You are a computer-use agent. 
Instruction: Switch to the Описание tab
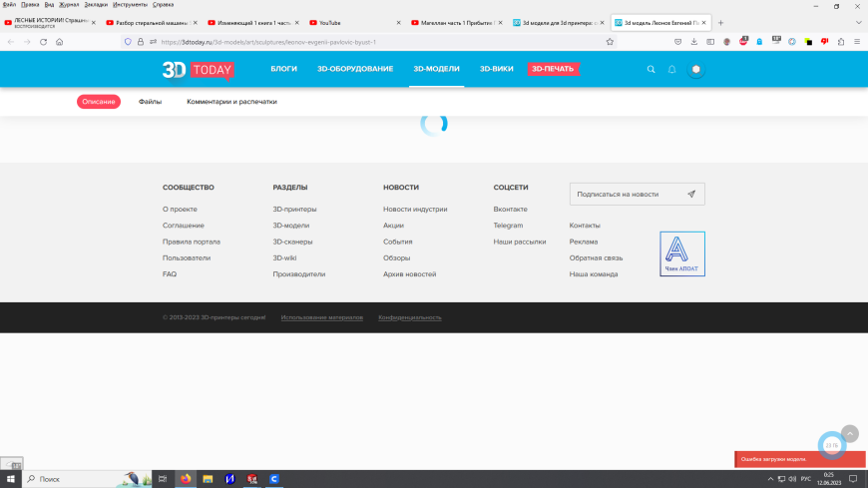point(99,102)
